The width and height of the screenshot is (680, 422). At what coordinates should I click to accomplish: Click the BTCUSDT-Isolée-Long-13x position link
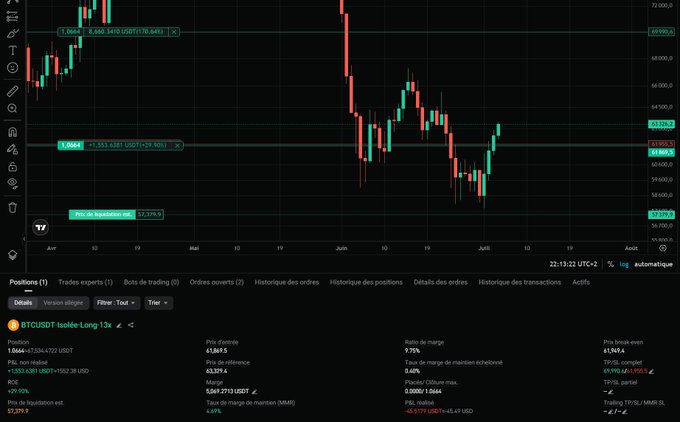pos(66,325)
